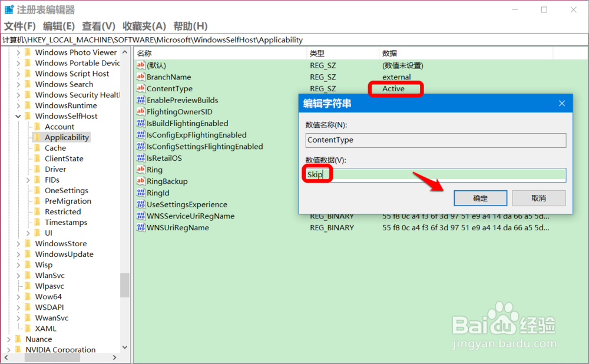589x364 pixels.
Task: Click the Restricted folder icon
Action: tap(38, 211)
